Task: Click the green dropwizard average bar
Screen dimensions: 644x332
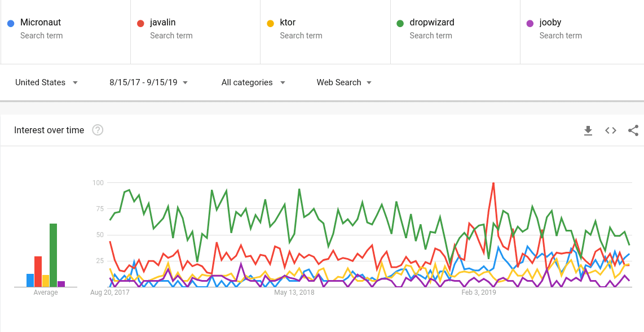Action: (x=53, y=255)
